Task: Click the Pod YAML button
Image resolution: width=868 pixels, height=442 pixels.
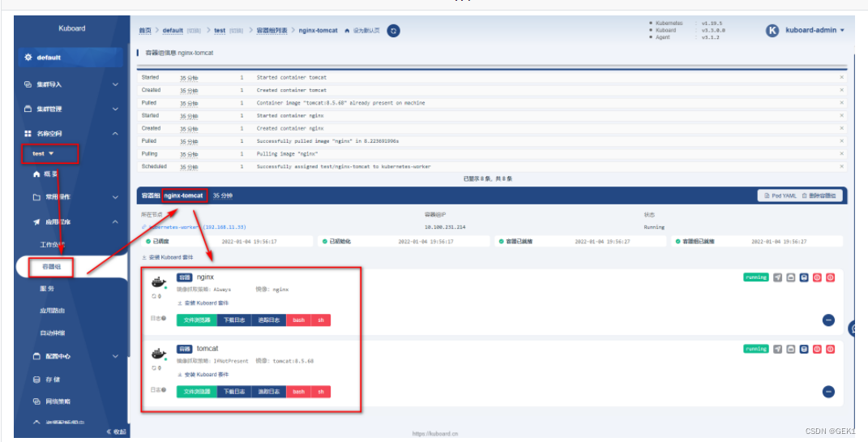Action: (x=780, y=195)
